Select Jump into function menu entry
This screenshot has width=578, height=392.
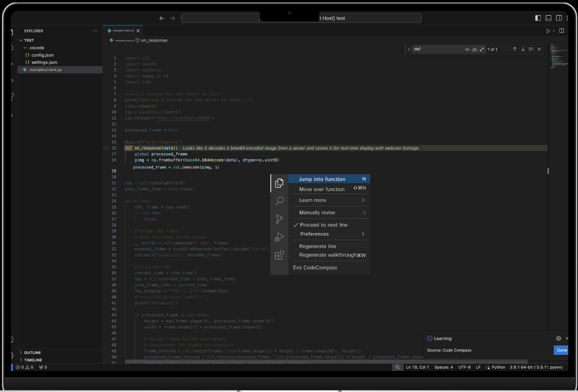tap(322, 179)
